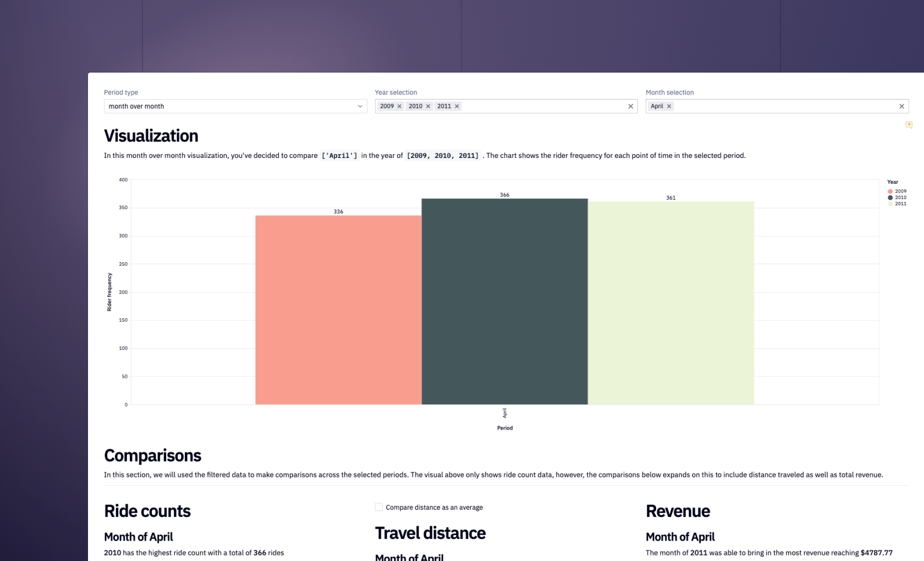Viewport: 924px width, 561px height.
Task: Expand the Period type dropdown chevron
Action: (360, 106)
